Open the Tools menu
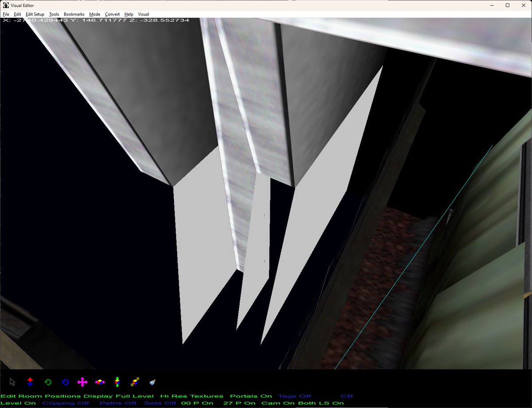The image size is (532, 408). 54,14
